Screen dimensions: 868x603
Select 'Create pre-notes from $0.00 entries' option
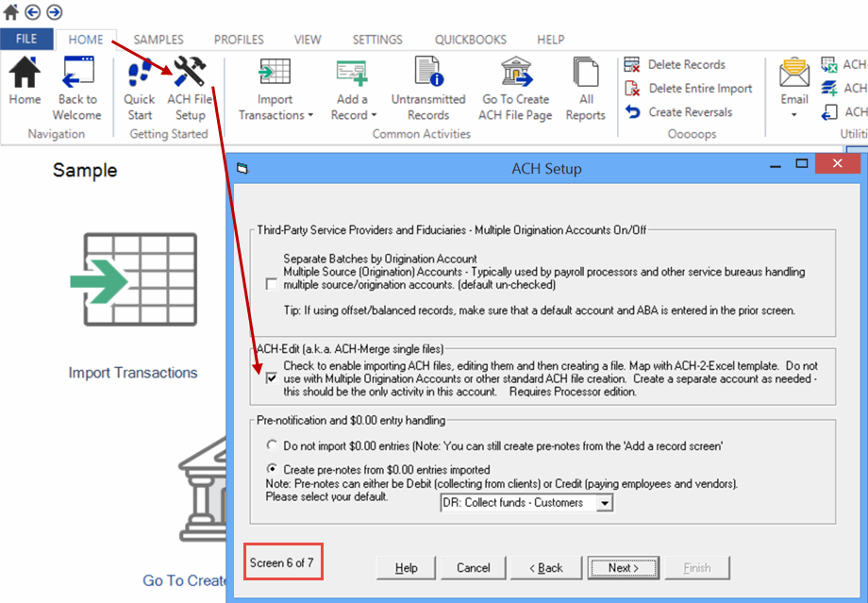point(273,469)
